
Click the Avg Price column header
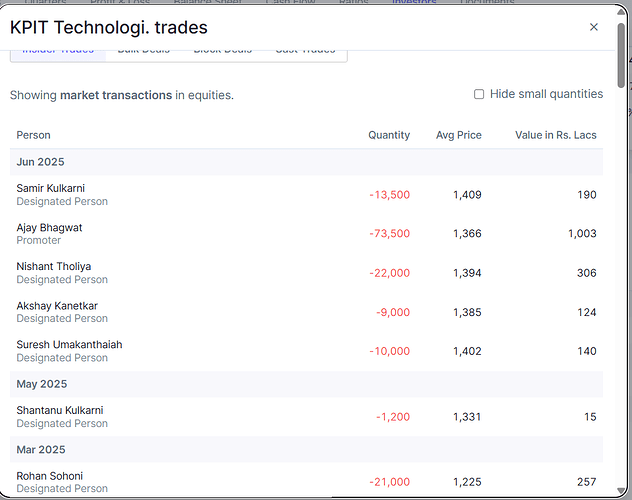pos(458,135)
